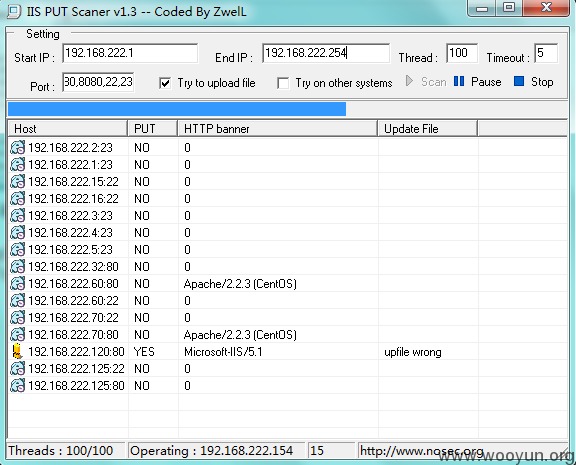Click the Scan button label
The height and width of the screenshot is (465, 576).
[433, 82]
